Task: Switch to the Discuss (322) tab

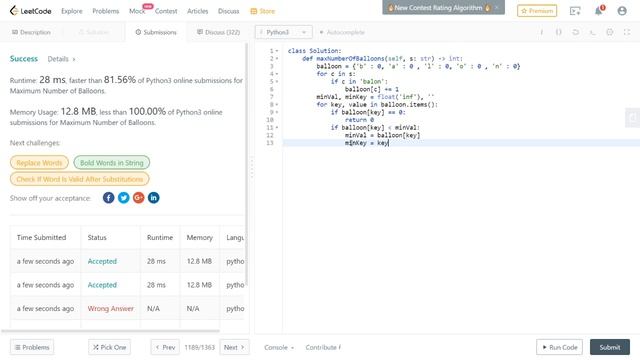Action: 218,32
